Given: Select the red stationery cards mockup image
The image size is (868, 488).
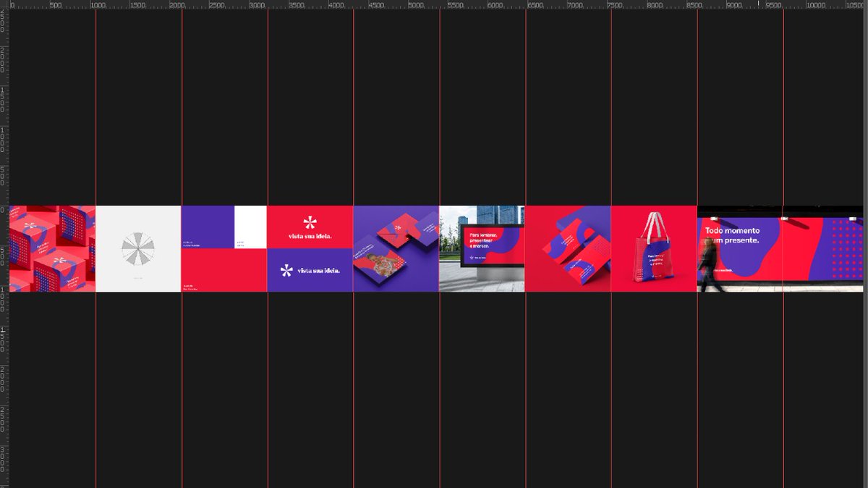Looking at the screenshot, I should [x=569, y=248].
